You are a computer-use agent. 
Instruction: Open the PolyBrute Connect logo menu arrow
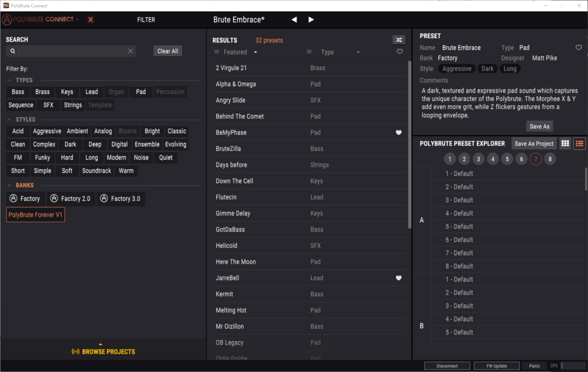(78, 20)
